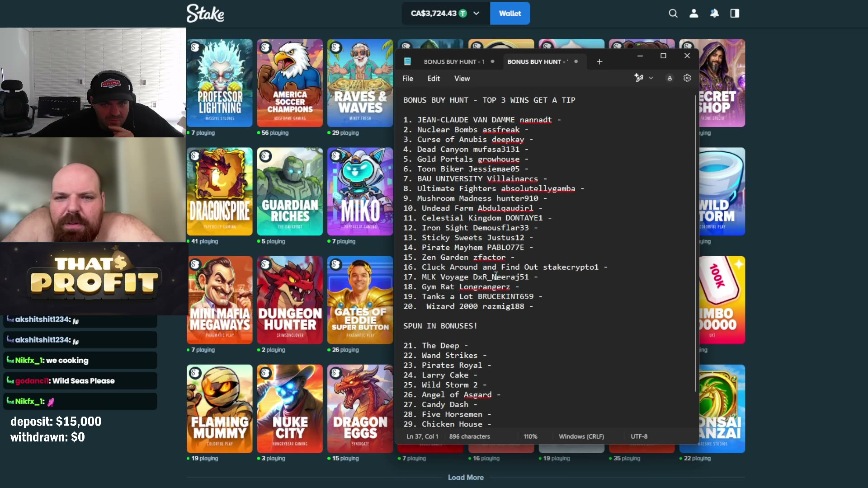Click the Stake logo
The width and height of the screenshot is (868, 488).
coord(205,14)
